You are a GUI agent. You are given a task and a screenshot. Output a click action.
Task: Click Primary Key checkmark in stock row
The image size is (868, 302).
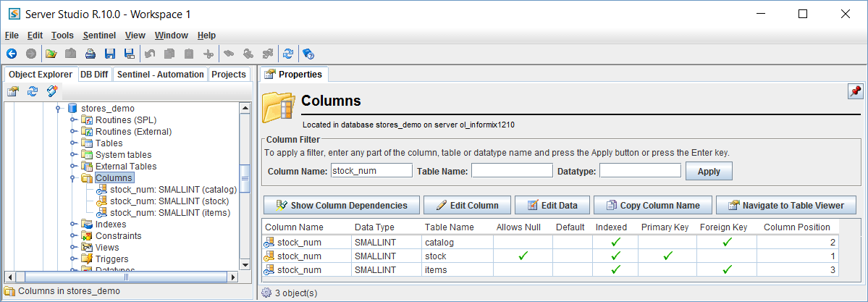[x=667, y=256]
